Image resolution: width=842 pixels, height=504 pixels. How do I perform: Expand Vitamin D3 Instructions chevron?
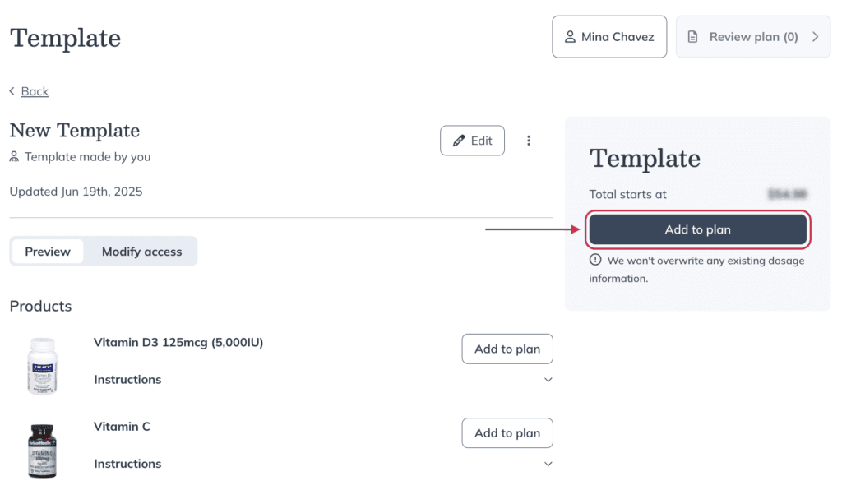pyautogui.click(x=548, y=380)
